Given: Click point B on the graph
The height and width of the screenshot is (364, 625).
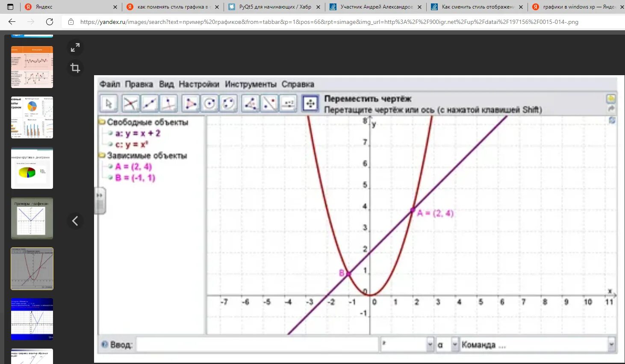Looking at the screenshot, I should point(348,273).
